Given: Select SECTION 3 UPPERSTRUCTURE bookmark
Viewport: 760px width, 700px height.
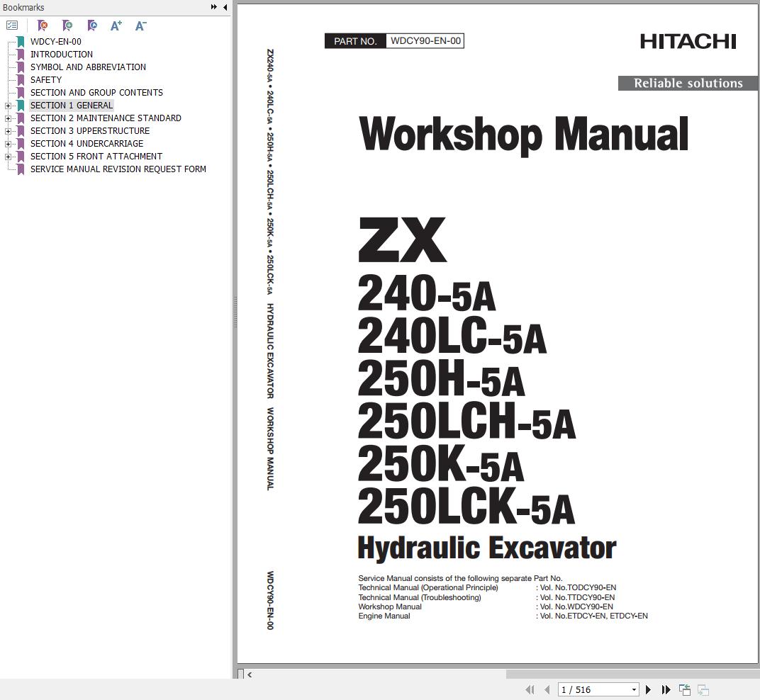Looking at the screenshot, I should coord(90,131).
